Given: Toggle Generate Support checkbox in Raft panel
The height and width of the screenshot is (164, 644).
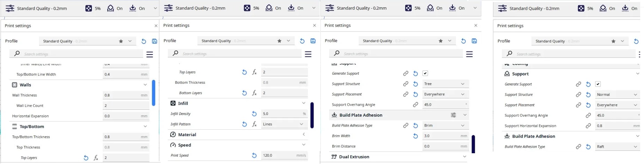Looking at the screenshot, I should 598,84.
